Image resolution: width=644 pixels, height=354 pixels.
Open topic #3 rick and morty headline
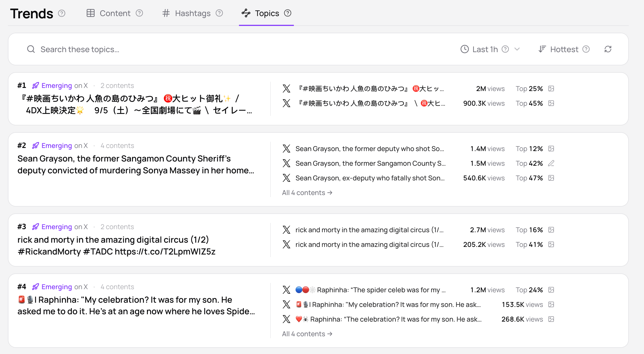coord(116,246)
